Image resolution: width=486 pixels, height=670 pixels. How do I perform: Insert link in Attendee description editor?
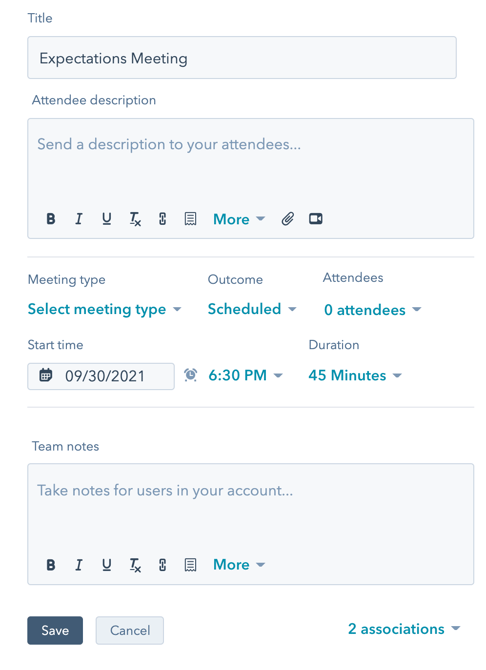162,219
